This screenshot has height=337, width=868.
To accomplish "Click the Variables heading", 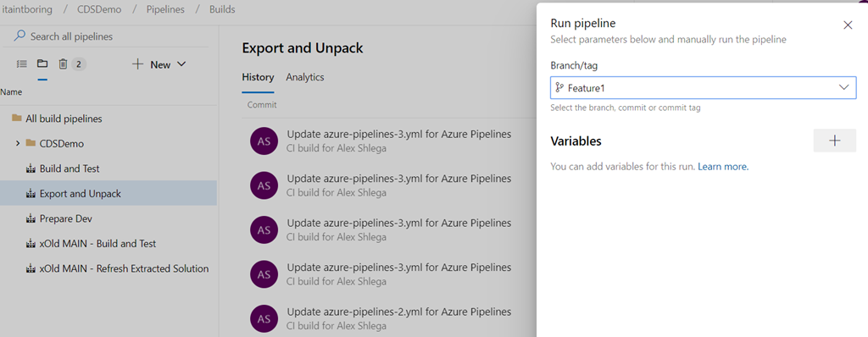I will tap(576, 141).
